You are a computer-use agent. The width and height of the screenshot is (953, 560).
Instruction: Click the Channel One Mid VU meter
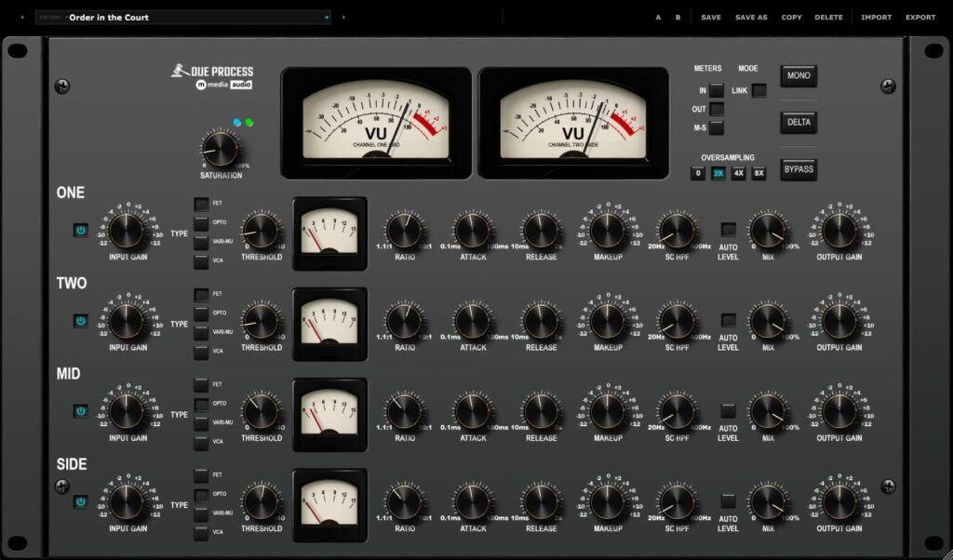(376, 123)
